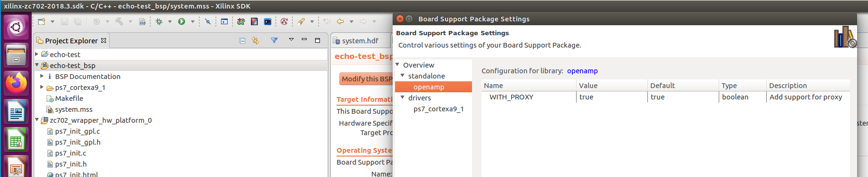The image size is (868, 177).
Task: Click the blue filter funnel icon
Action: tap(274, 40)
